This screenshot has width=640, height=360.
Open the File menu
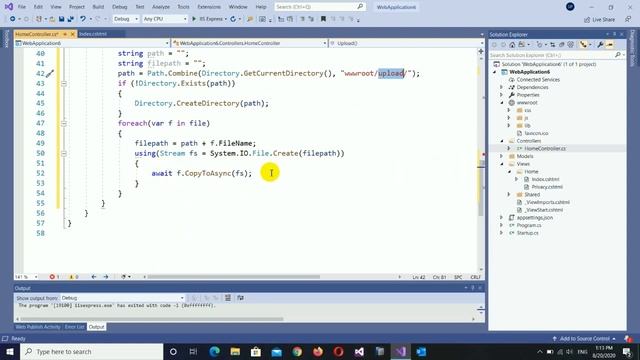(22, 7)
